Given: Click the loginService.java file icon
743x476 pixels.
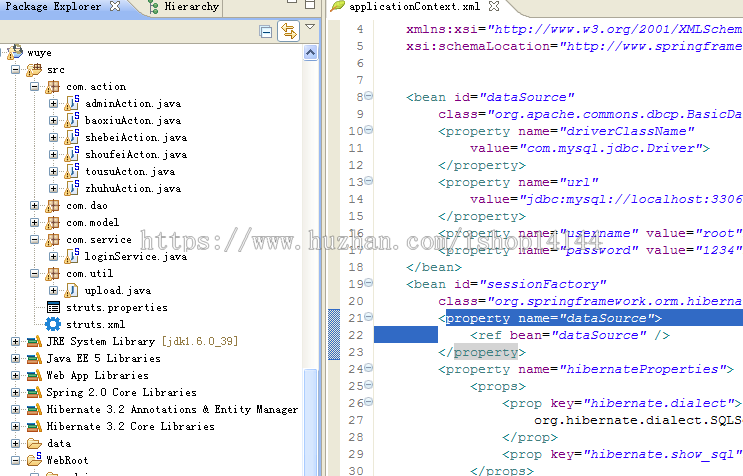Looking at the screenshot, I should tap(72, 256).
